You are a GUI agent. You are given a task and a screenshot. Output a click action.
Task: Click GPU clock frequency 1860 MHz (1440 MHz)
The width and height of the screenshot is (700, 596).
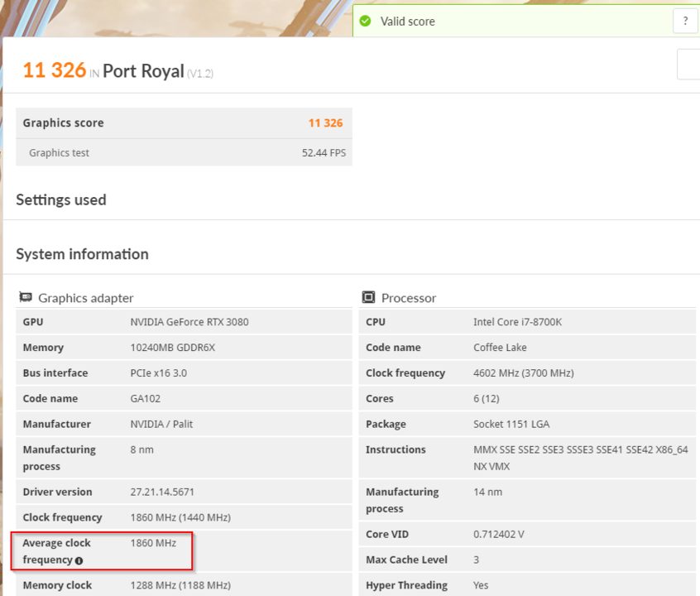[x=180, y=517]
